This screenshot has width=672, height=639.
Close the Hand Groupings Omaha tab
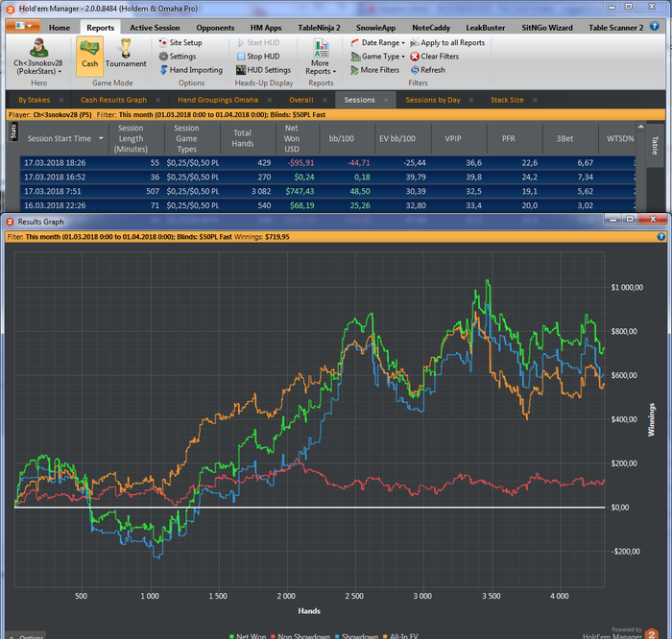point(270,100)
